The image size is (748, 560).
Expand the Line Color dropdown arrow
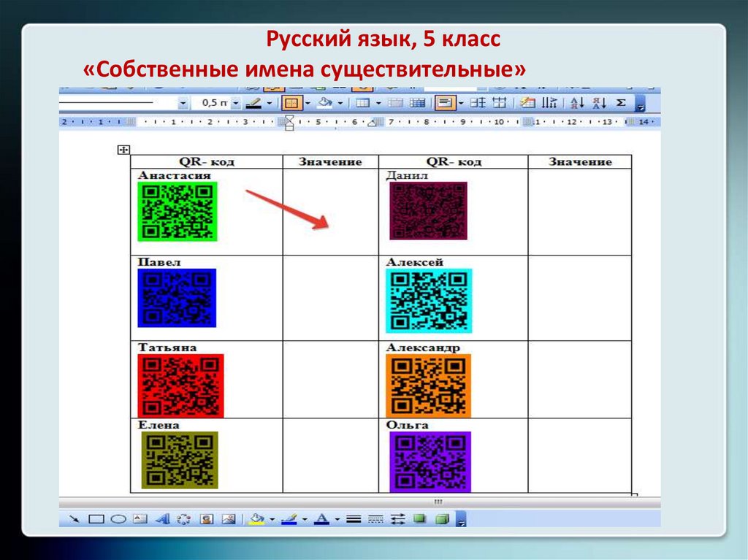[305, 519]
